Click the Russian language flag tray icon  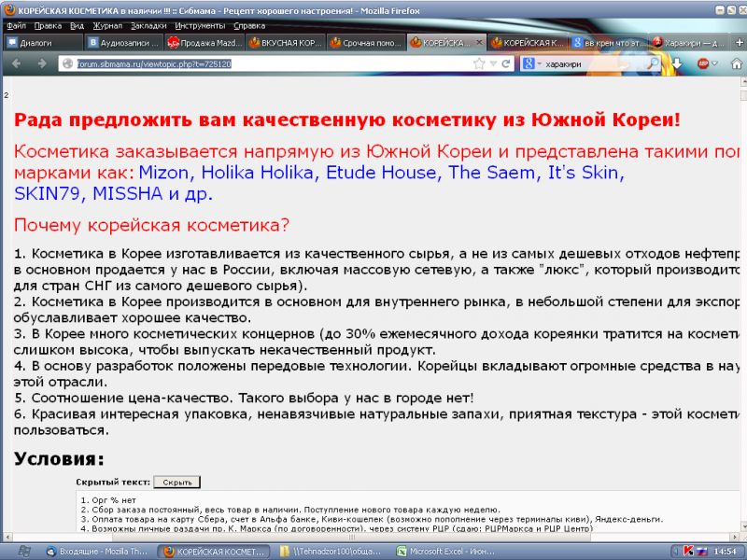(x=702, y=552)
